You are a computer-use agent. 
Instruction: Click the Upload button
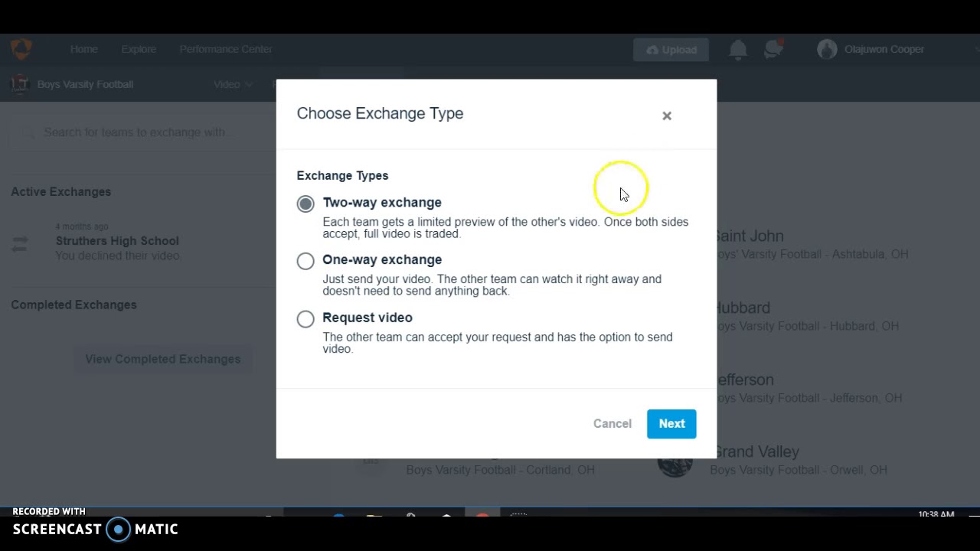click(x=671, y=50)
